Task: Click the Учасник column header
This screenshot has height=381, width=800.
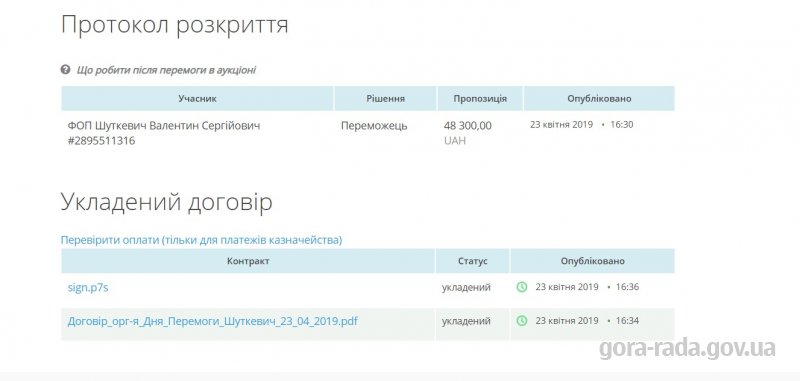Action: pyautogui.click(x=197, y=98)
